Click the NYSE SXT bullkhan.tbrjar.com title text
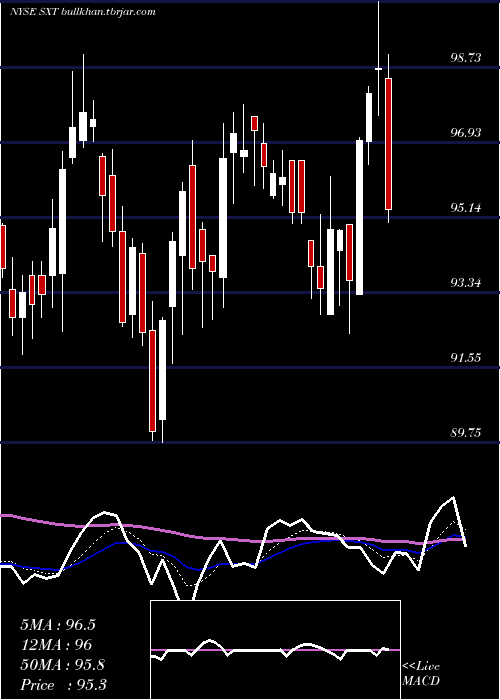The image size is (500, 700). pos(83,12)
